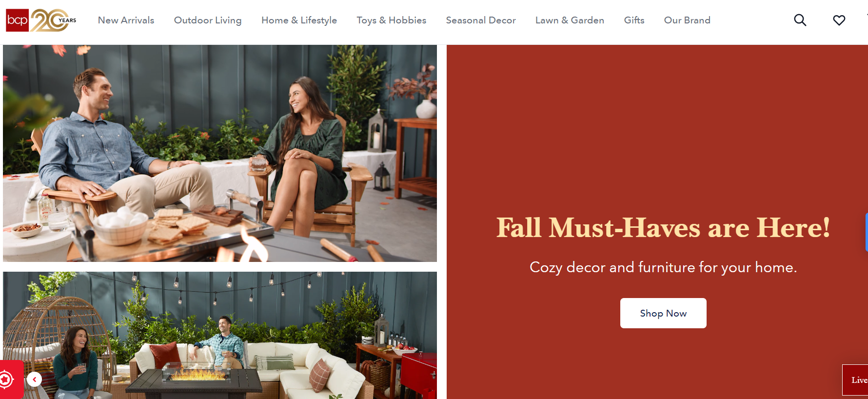Open the search magnifier icon
Viewport: 868px width, 399px height.
(800, 20)
